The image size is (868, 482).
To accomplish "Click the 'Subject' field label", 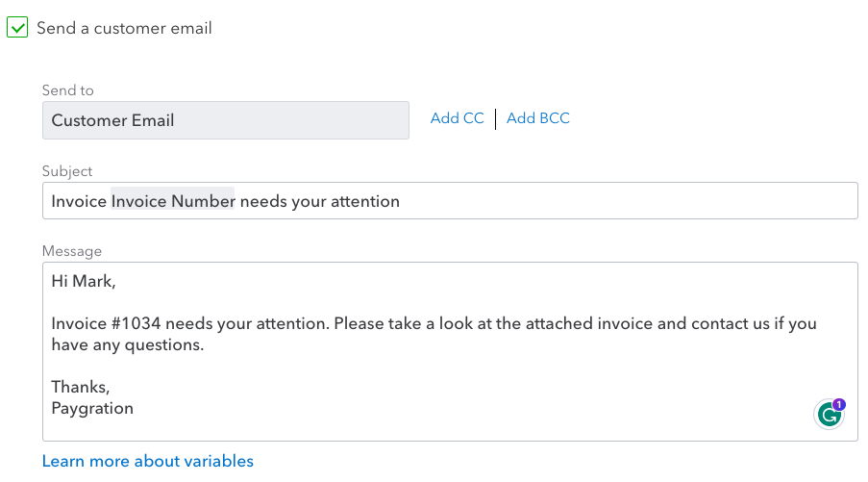I will 67,171.
